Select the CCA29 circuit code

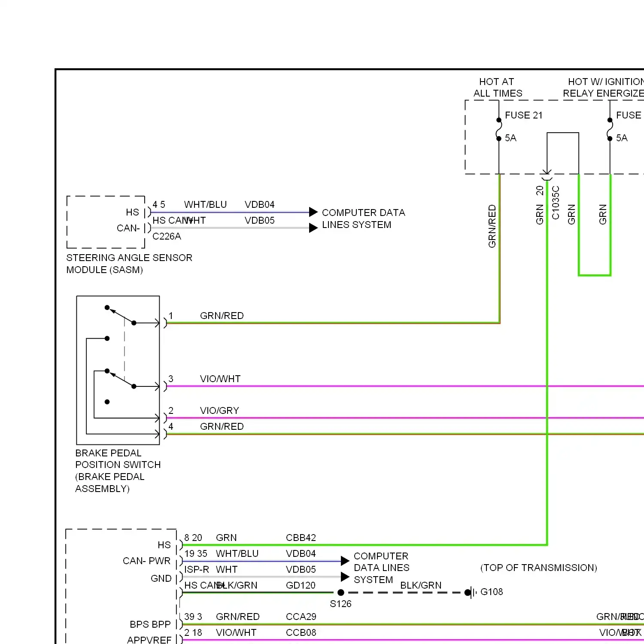tap(301, 617)
